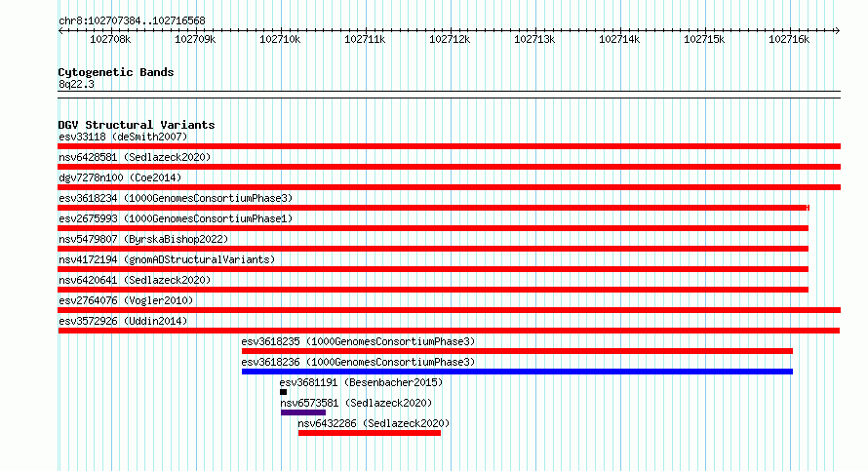Click esv3572926 (Uddin2014) label

click(x=123, y=321)
